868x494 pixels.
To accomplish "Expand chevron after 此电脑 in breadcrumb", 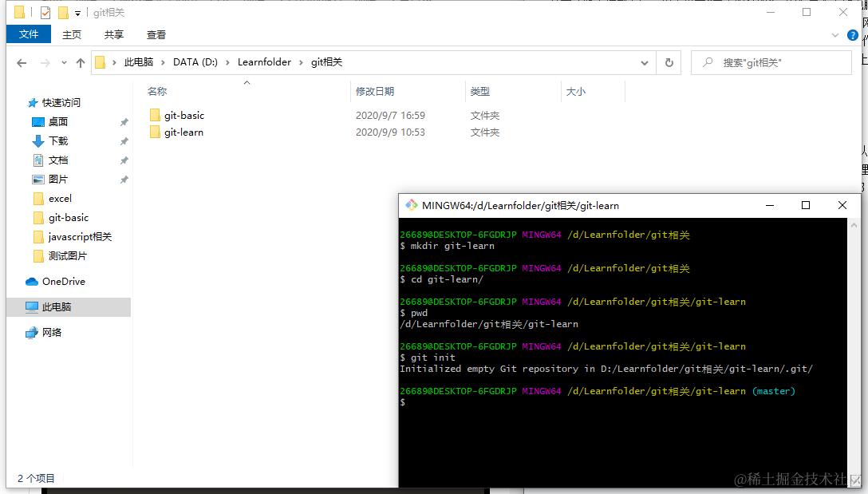I will 163,62.
